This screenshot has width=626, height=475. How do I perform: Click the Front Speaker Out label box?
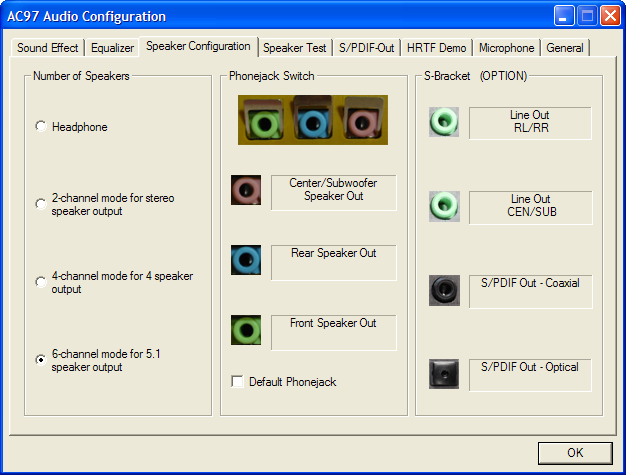pos(334,332)
